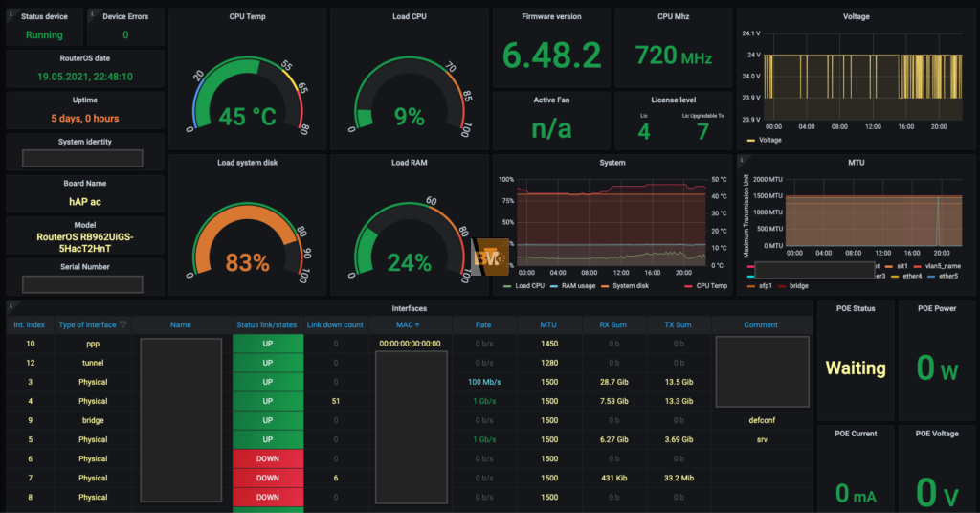Click the RX Sum column header
The image size is (980, 513).
tap(612, 324)
